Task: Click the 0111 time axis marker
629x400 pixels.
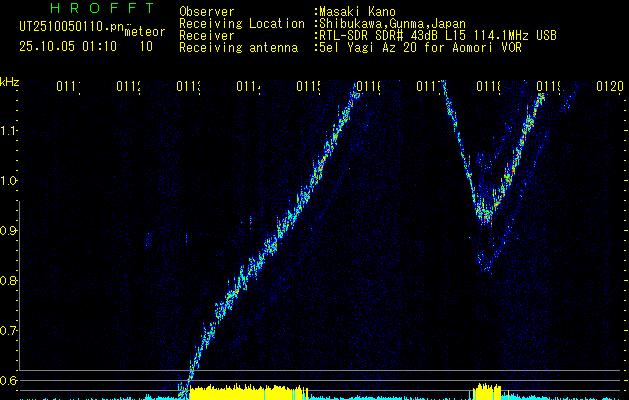Action: point(68,87)
